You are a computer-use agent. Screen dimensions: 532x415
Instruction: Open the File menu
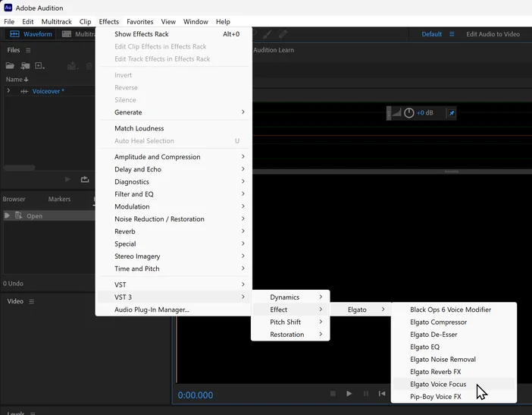pos(9,22)
